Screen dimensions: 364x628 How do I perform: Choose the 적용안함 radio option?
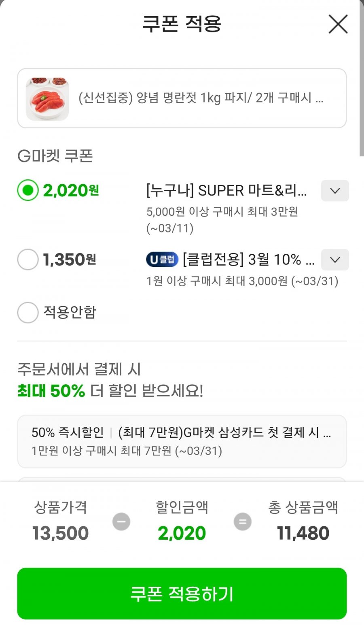coord(28,312)
